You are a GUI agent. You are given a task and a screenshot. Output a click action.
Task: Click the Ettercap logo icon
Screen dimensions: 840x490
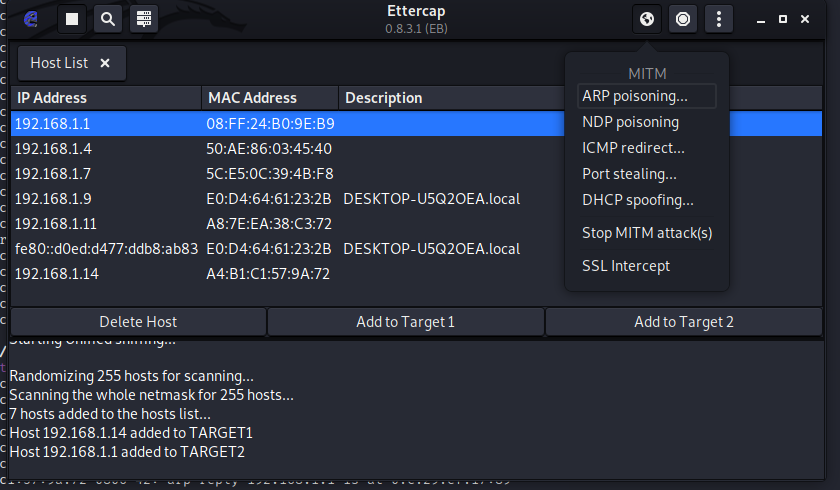coord(30,18)
